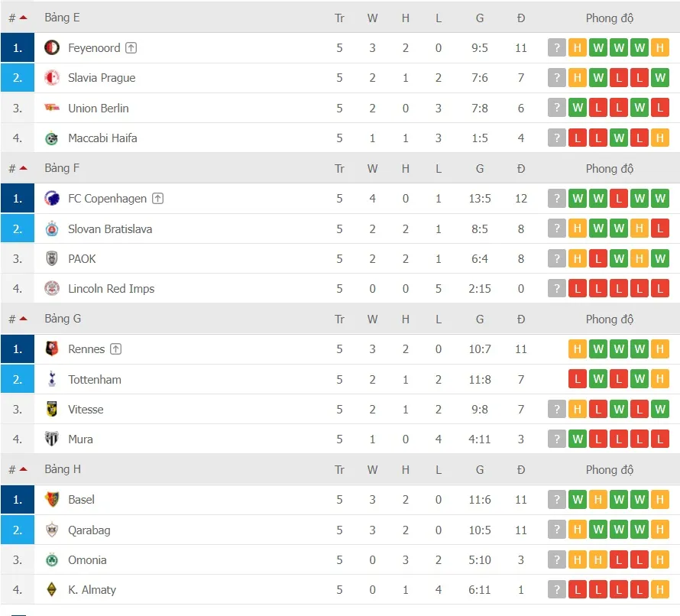Click the Omonia team name
This screenshot has height=616, width=680.
(x=86, y=559)
